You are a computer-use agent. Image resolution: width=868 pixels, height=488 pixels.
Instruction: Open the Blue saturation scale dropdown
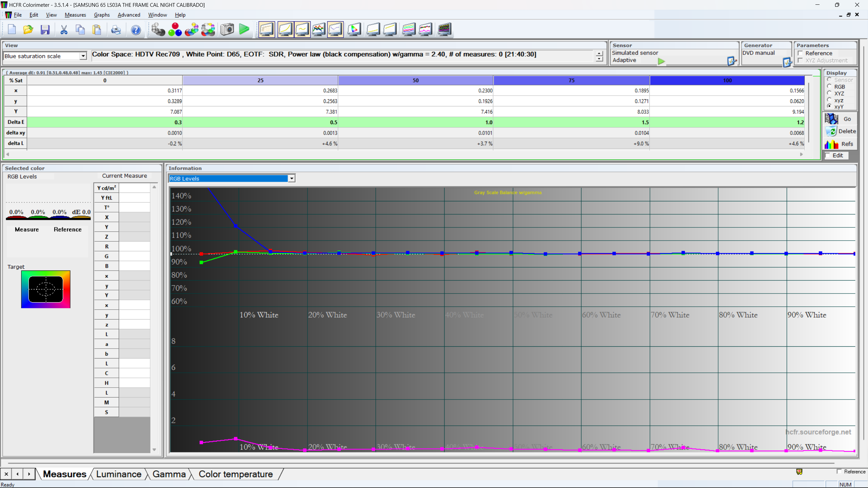[83, 56]
